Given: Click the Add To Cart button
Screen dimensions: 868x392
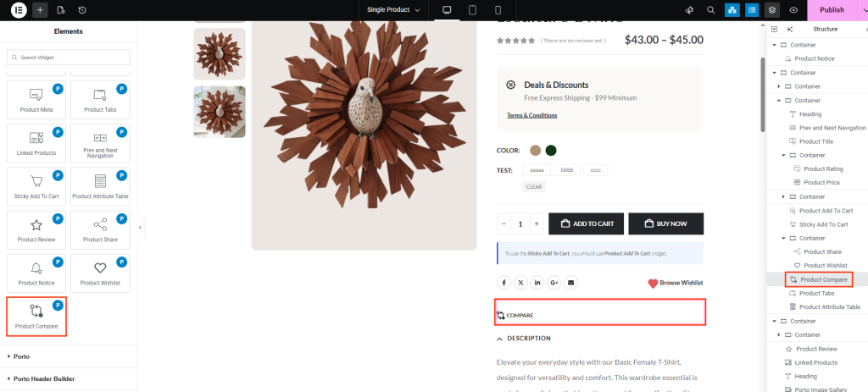Looking at the screenshot, I should click(x=587, y=224).
